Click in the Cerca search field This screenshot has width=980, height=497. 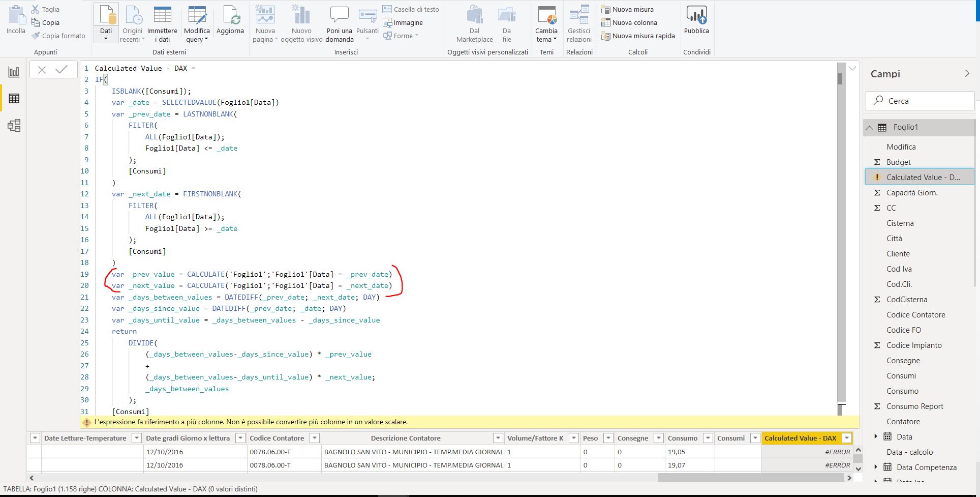[x=920, y=101]
